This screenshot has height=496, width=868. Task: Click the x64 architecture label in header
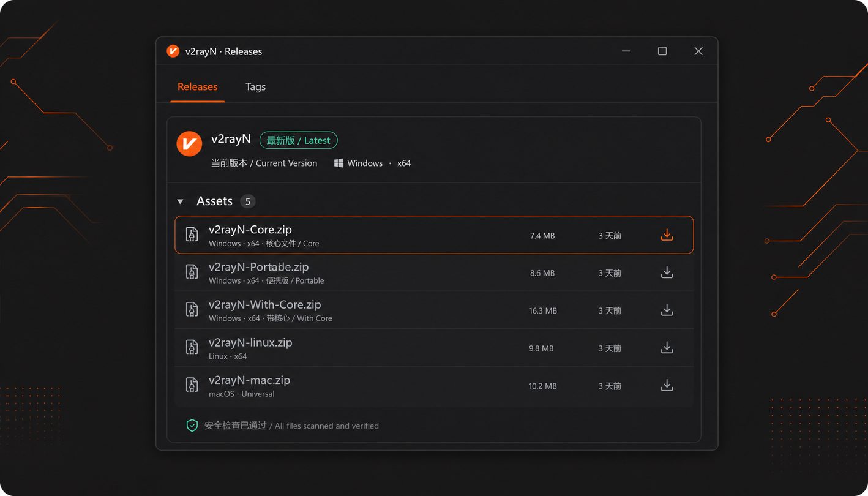click(404, 163)
